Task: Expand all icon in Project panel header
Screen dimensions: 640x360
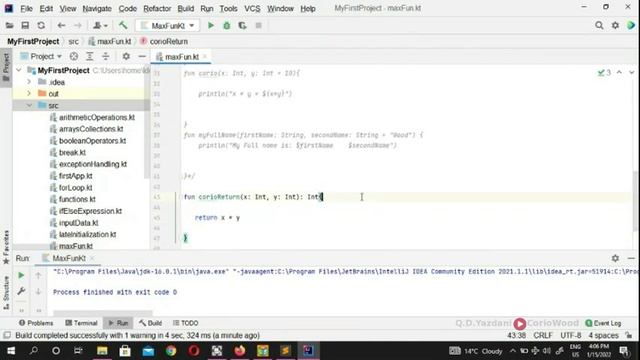Action: (89, 56)
